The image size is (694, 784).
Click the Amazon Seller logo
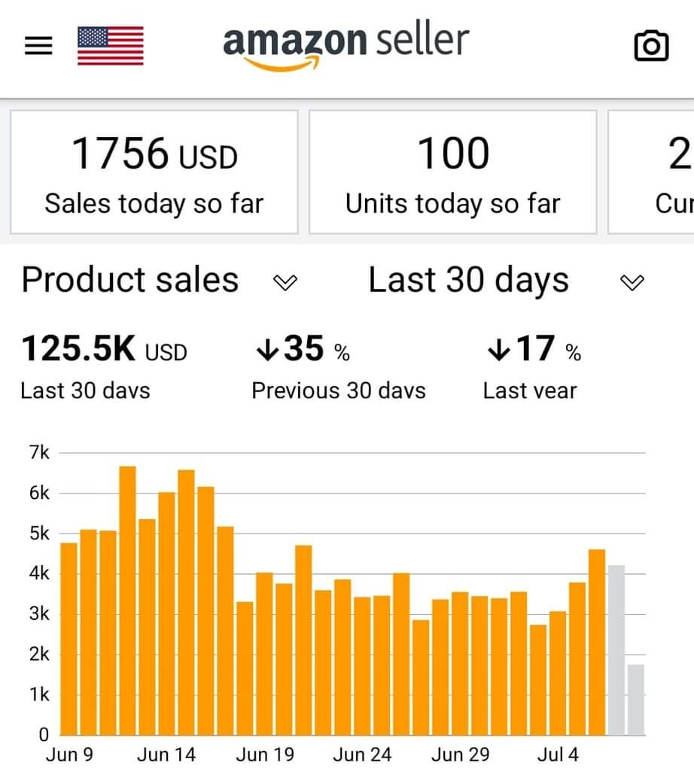tap(345, 45)
